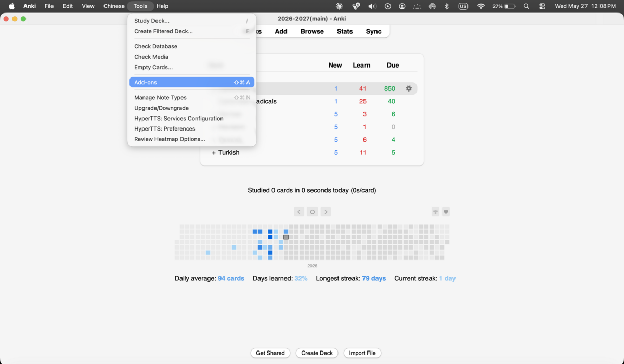
Task: Open US input source menu
Action: 463,6
